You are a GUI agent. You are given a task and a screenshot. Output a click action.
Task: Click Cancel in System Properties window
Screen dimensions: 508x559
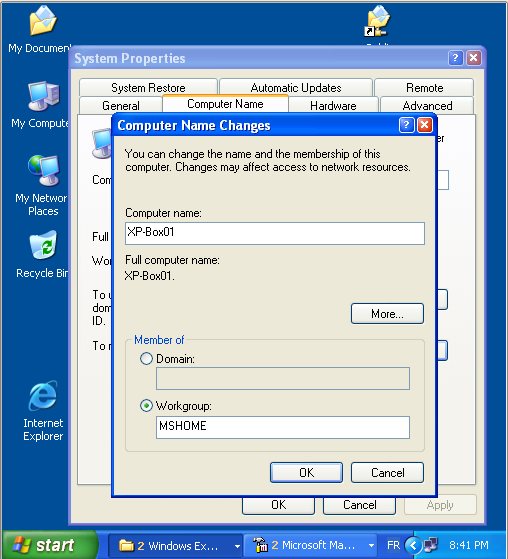click(x=359, y=505)
